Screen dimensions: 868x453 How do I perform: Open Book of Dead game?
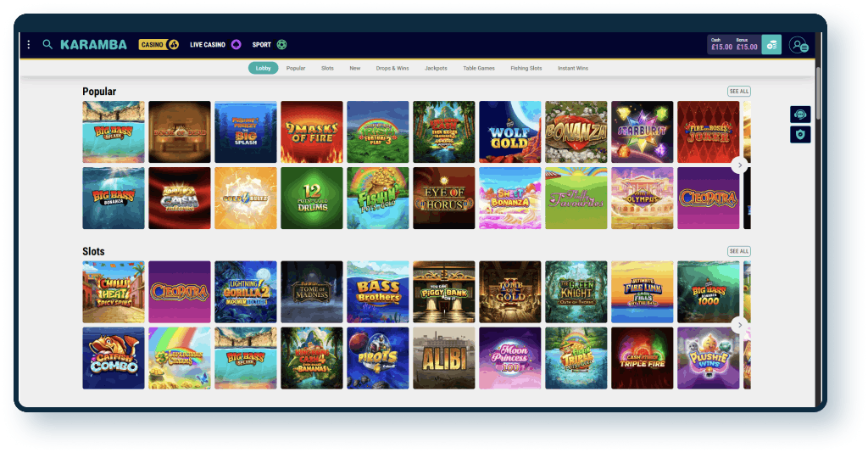(x=180, y=131)
